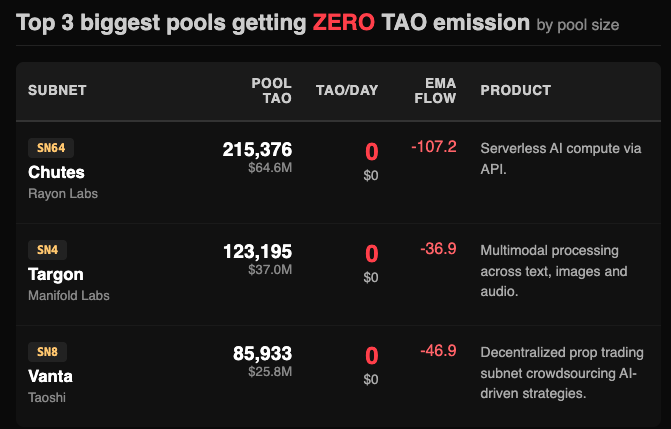Click the Rayon Labs owner label
671x429 pixels.
tap(63, 193)
